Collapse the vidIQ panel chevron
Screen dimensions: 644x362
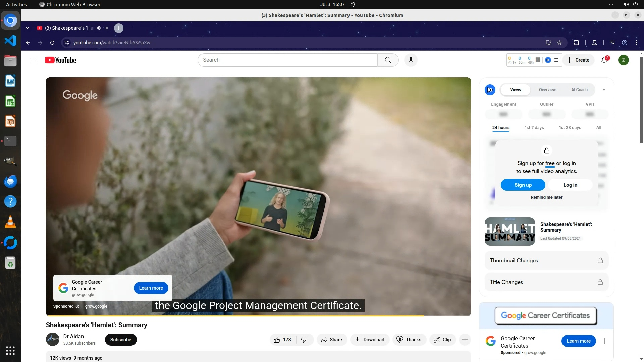(604, 90)
